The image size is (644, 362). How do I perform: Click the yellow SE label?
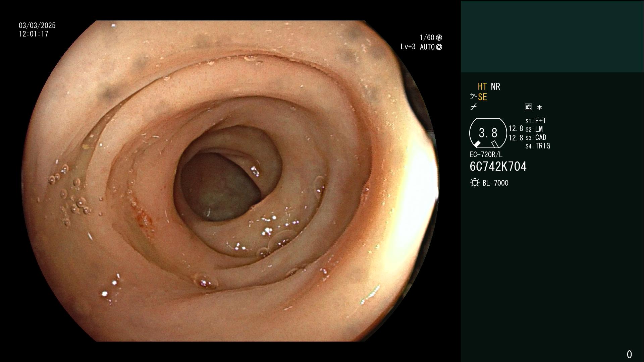(482, 97)
